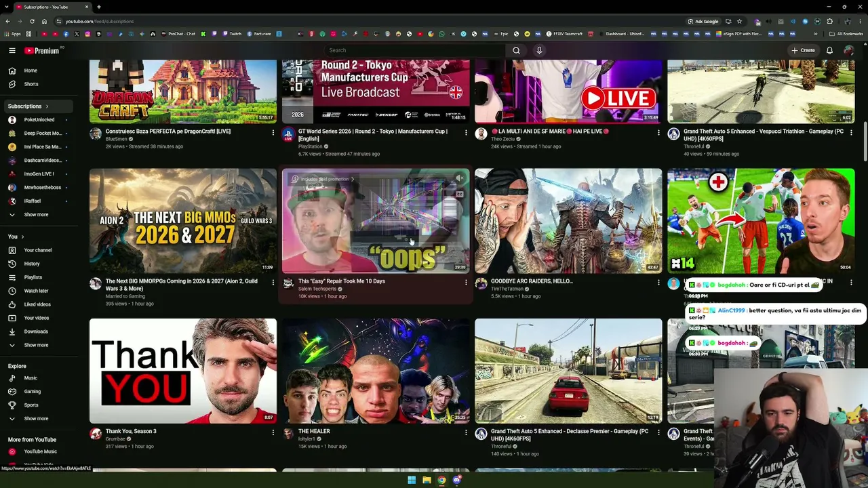Open the You section chevron
The width and height of the screenshot is (868, 488).
tap(22, 237)
